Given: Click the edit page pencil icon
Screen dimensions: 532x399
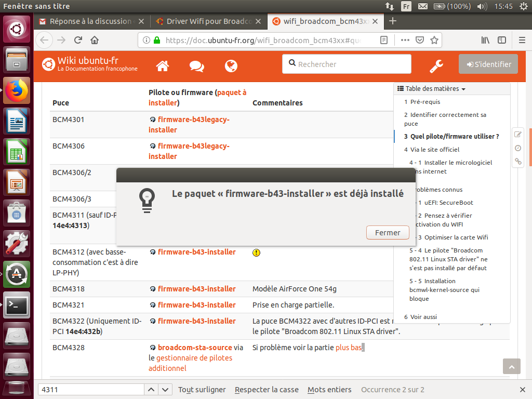Looking at the screenshot, I should click(x=518, y=135).
